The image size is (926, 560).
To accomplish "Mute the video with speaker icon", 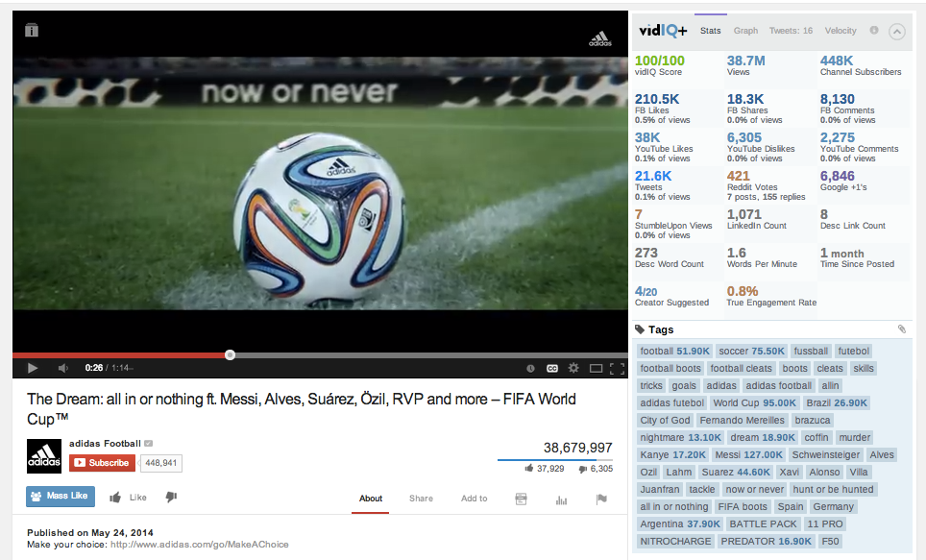I will point(63,368).
